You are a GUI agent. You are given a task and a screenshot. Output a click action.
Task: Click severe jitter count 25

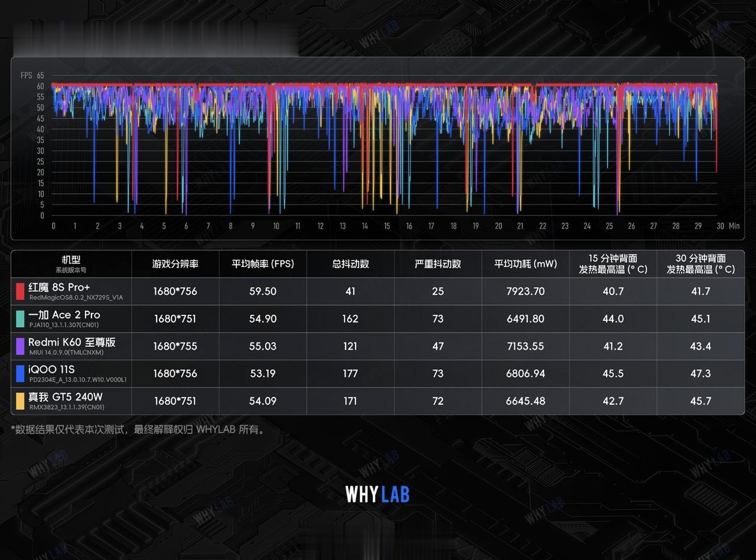(438, 291)
